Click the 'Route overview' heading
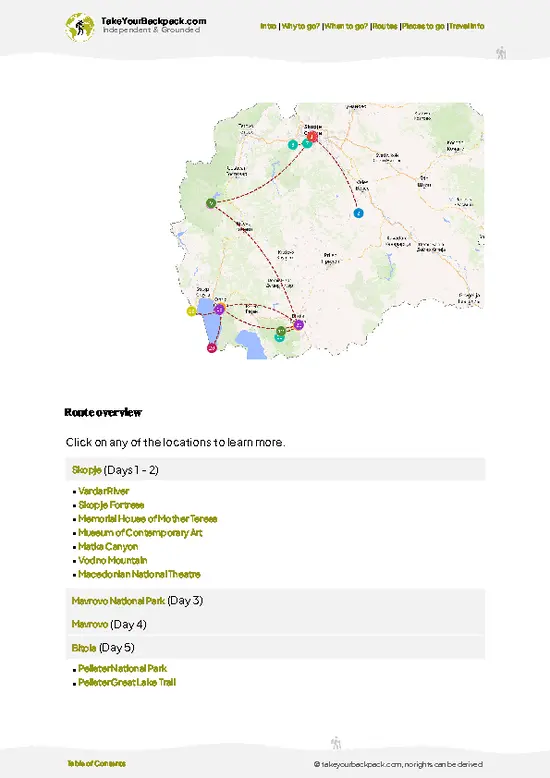This screenshot has height=778, width=550. 103,413
